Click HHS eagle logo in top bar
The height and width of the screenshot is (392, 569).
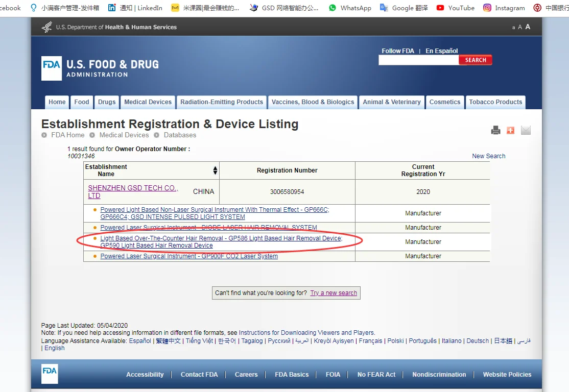point(47,27)
